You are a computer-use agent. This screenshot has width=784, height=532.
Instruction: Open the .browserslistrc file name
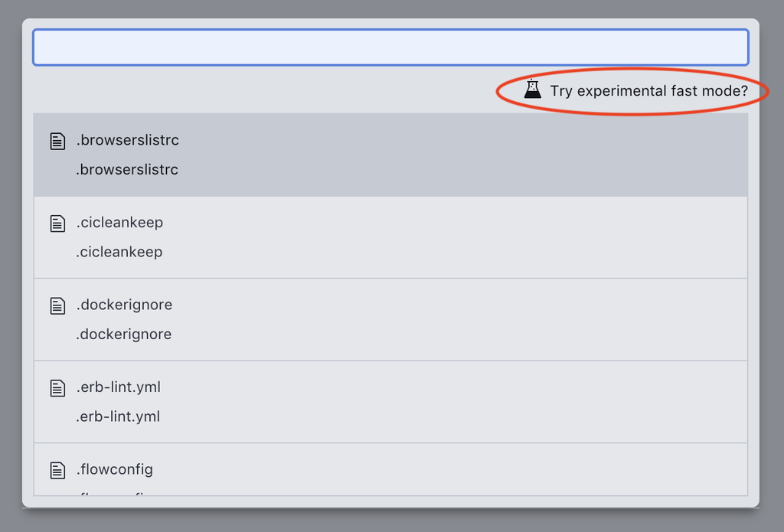coord(127,140)
